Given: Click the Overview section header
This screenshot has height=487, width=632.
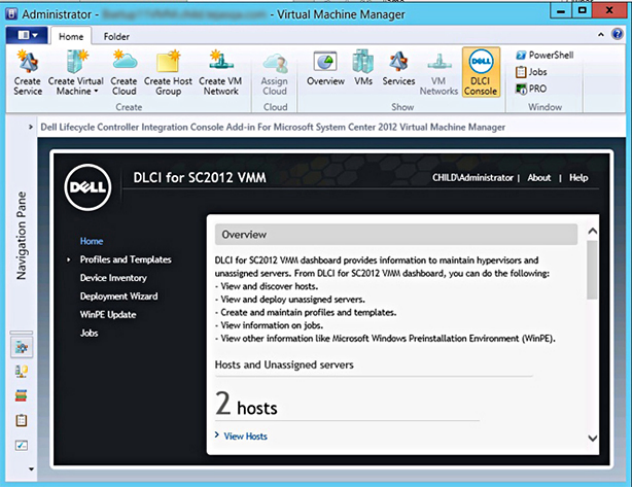Looking at the screenshot, I should [396, 234].
